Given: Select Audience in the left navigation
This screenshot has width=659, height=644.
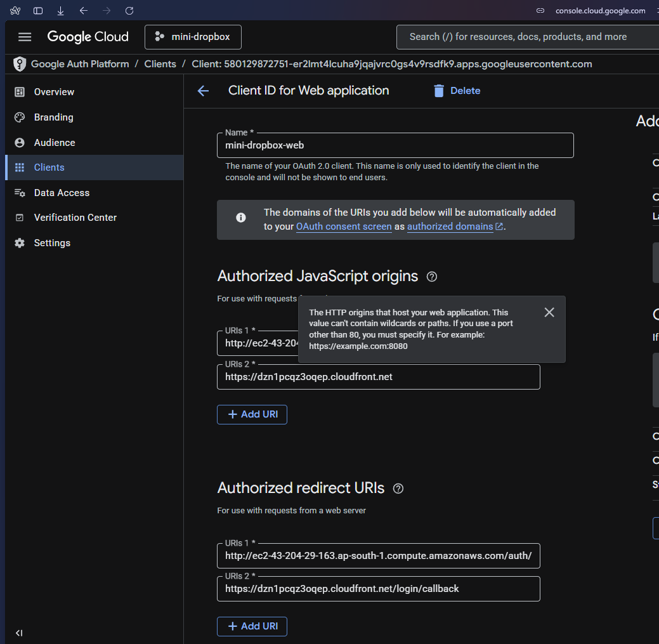Looking at the screenshot, I should point(55,143).
